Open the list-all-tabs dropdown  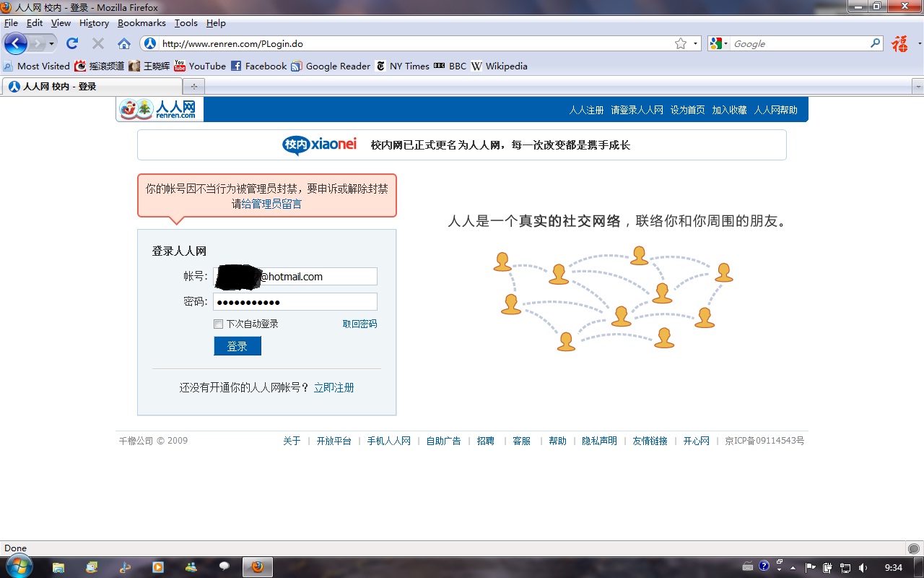pyautogui.click(x=918, y=87)
